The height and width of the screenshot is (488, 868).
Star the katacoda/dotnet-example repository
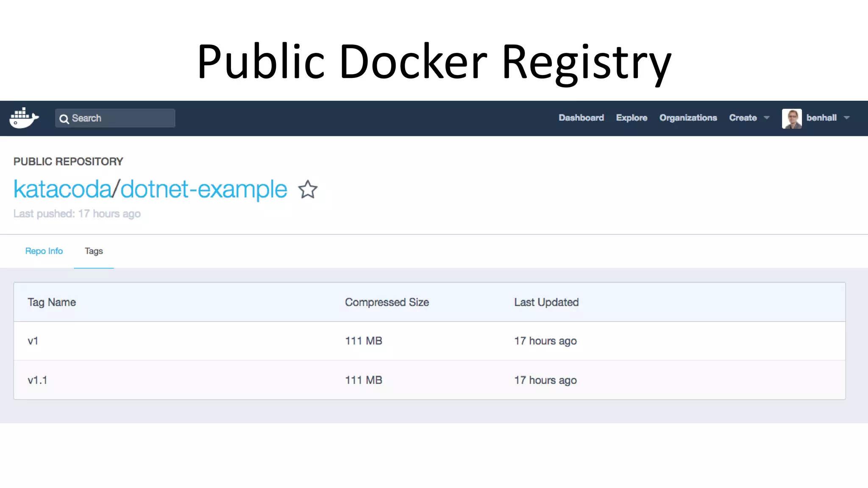click(308, 189)
